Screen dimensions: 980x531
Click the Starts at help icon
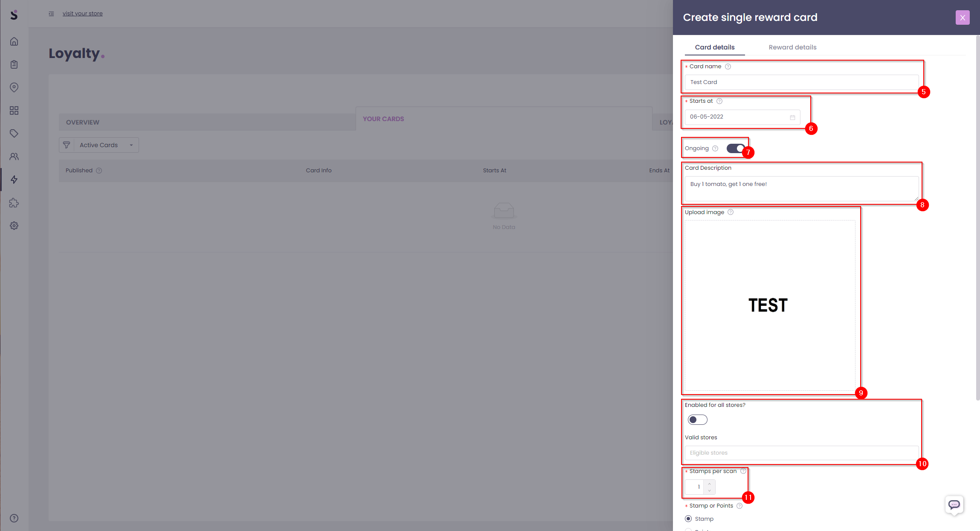point(719,101)
